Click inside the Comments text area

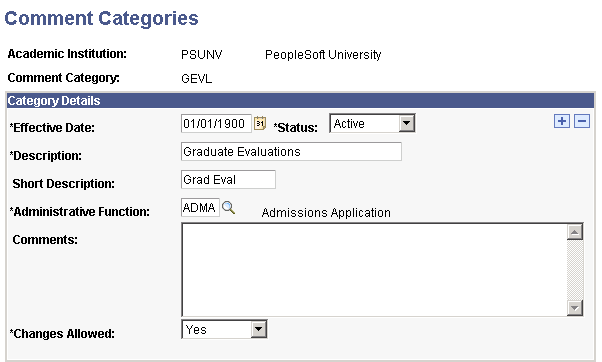(x=374, y=270)
